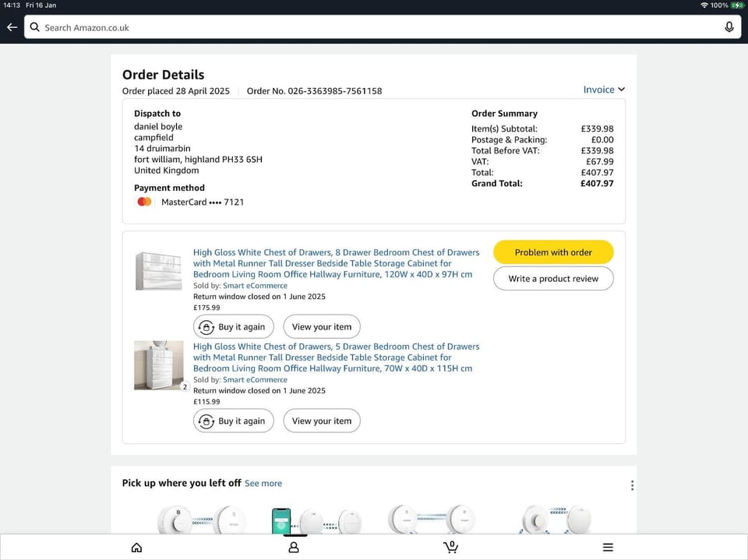This screenshot has width=748, height=560.
Task: Open the 5 drawer chest thumbnail image
Action: click(159, 365)
